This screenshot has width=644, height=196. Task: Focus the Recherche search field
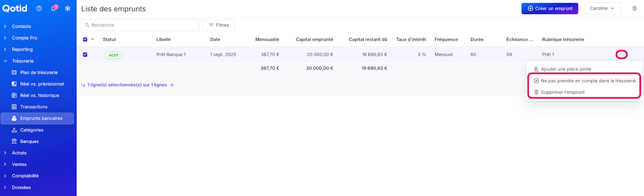140,25
